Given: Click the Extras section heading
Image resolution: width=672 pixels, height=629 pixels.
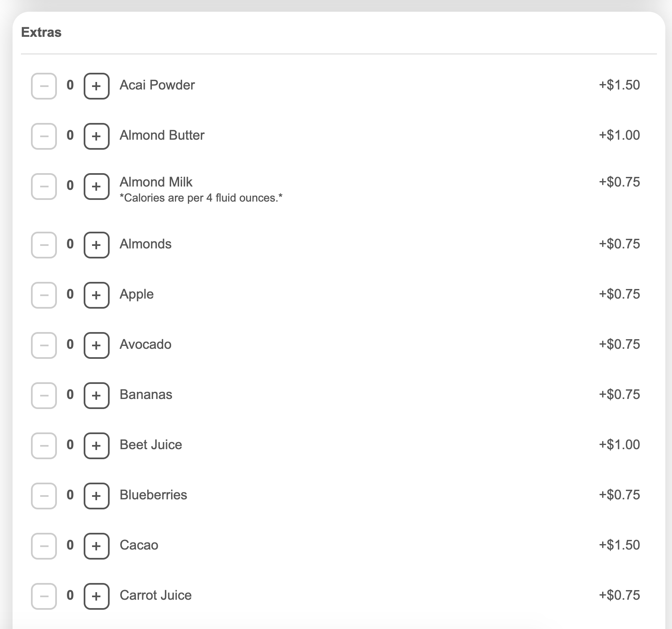Looking at the screenshot, I should (41, 32).
